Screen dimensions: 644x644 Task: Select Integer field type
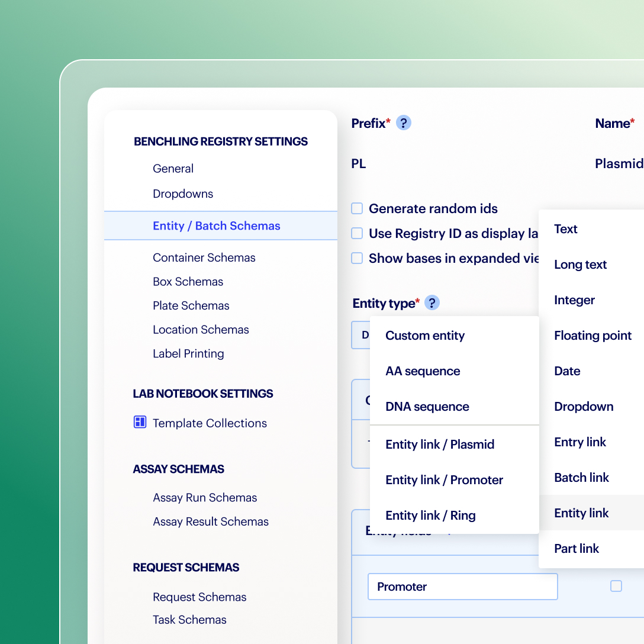pos(591,300)
